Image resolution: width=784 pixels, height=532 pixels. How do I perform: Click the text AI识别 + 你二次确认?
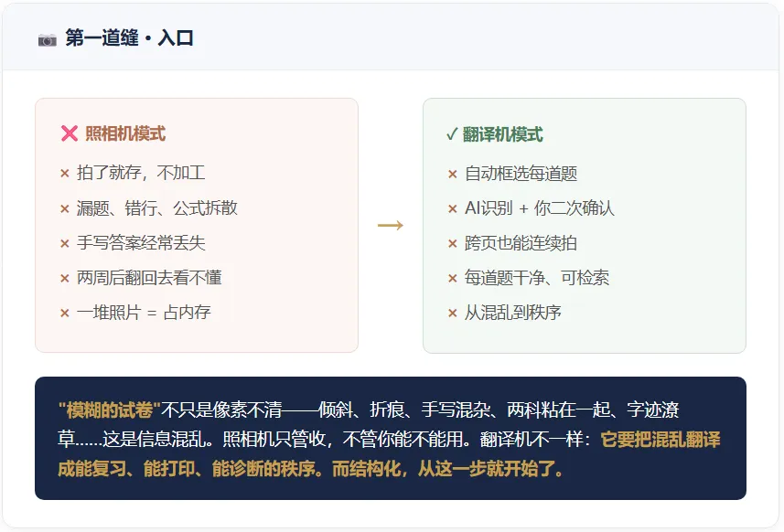(540, 207)
